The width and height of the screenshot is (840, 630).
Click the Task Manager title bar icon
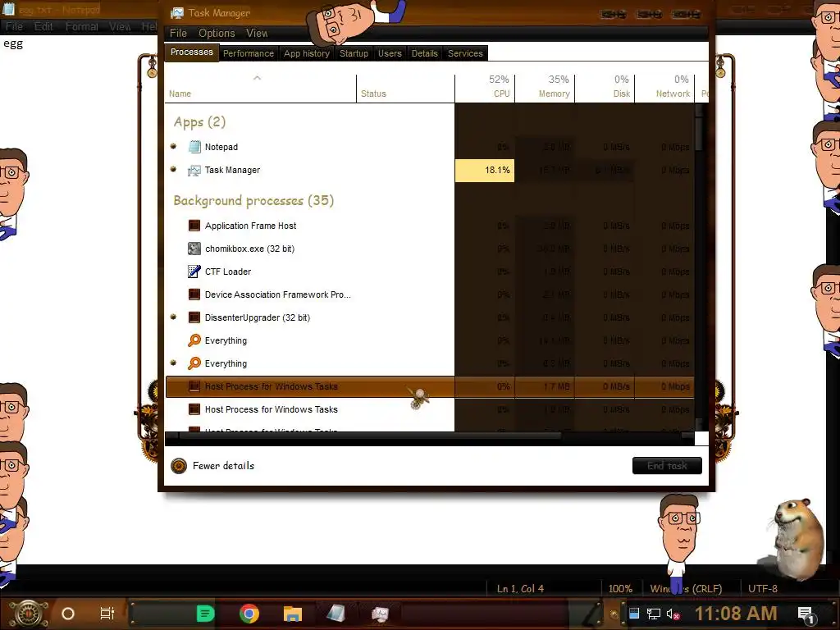pos(177,13)
